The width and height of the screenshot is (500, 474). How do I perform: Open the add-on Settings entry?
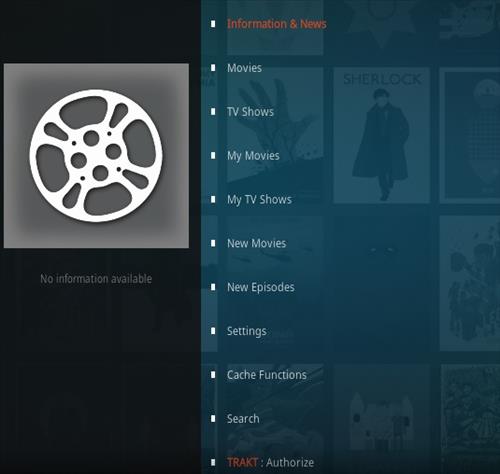(x=247, y=331)
